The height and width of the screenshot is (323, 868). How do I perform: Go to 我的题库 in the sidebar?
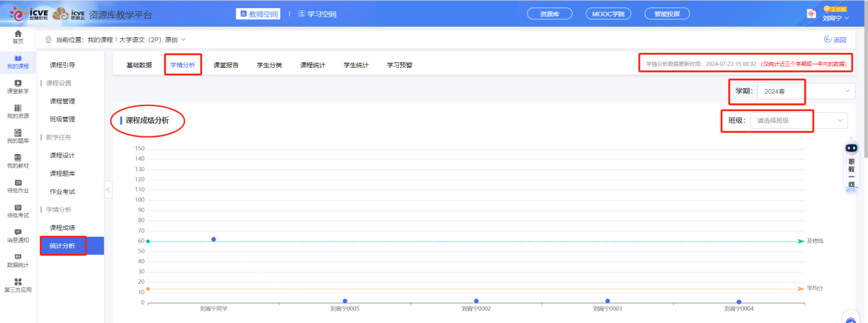(x=18, y=135)
